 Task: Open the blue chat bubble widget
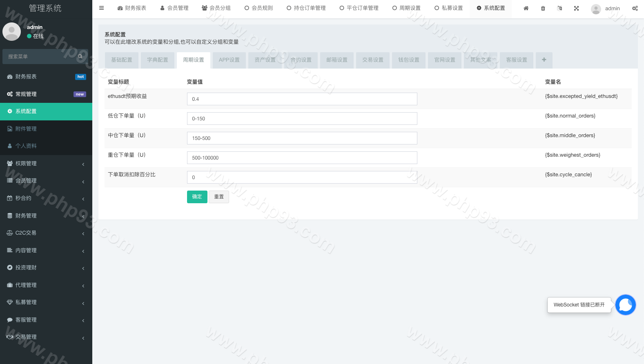pyautogui.click(x=625, y=305)
